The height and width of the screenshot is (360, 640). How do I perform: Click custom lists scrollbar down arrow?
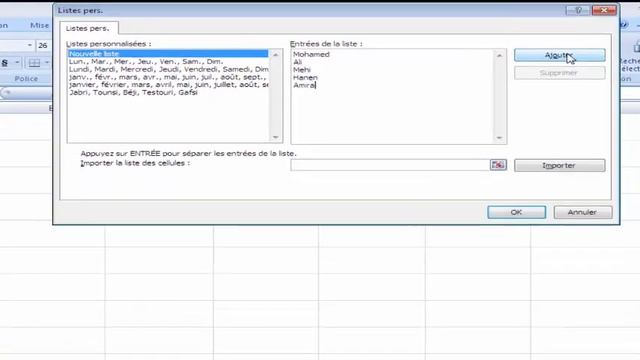pos(276,137)
